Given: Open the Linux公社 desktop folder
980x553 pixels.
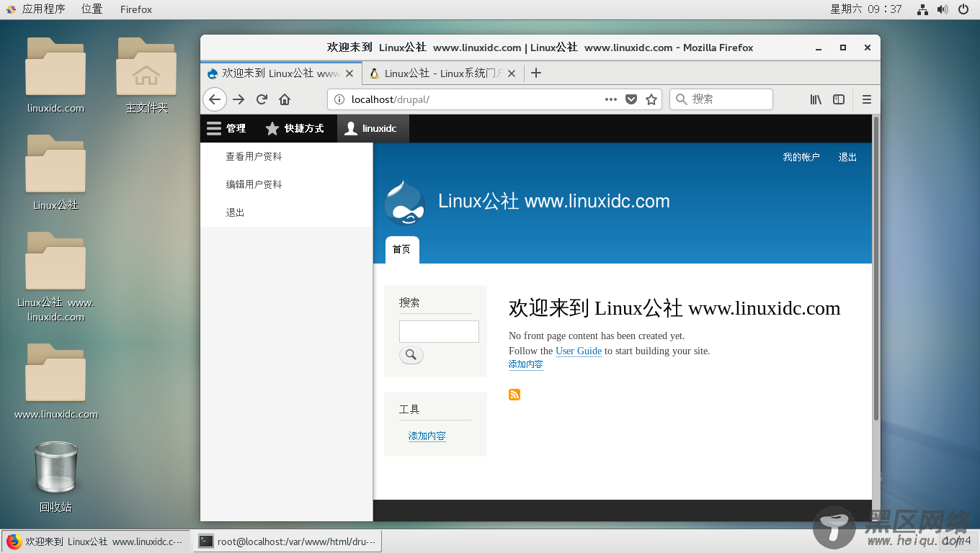Looking at the screenshot, I should [x=55, y=173].
